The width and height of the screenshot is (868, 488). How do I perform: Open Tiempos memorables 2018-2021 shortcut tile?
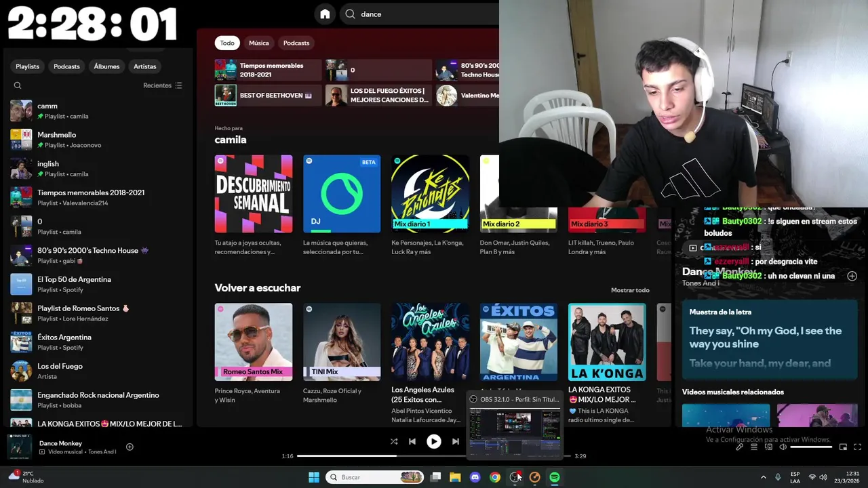[x=268, y=70]
